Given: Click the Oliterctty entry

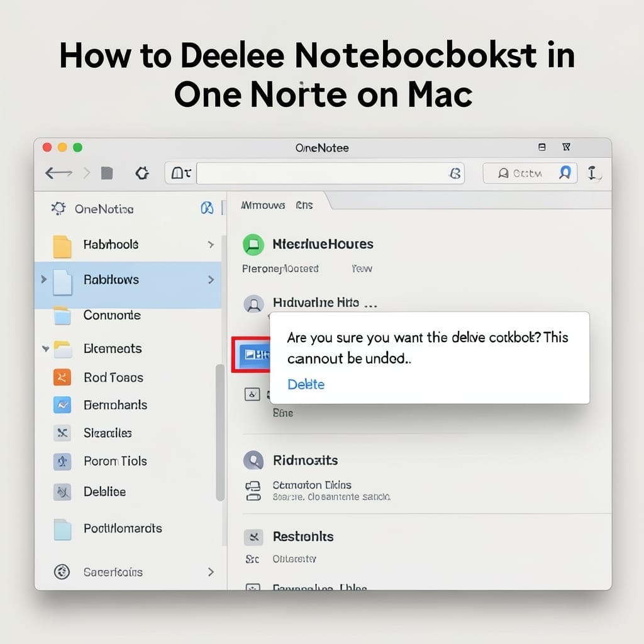Looking at the screenshot, I should (294, 559).
